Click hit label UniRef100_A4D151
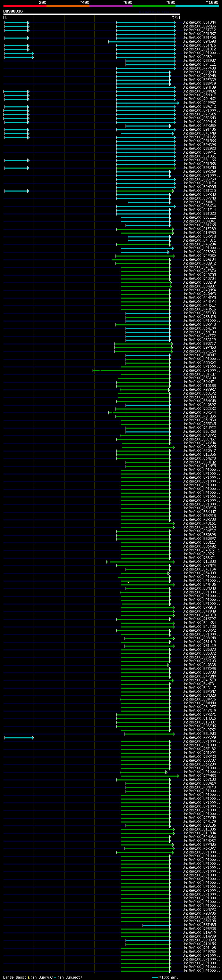This screenshot has height=980, width=222. [199, 524]
